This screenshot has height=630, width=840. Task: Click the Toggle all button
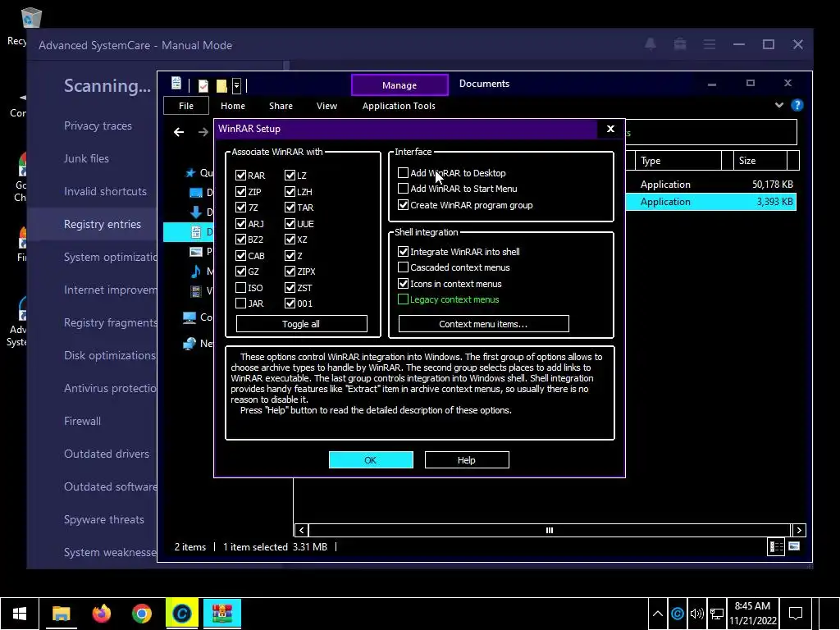click(x=301, y=323)
